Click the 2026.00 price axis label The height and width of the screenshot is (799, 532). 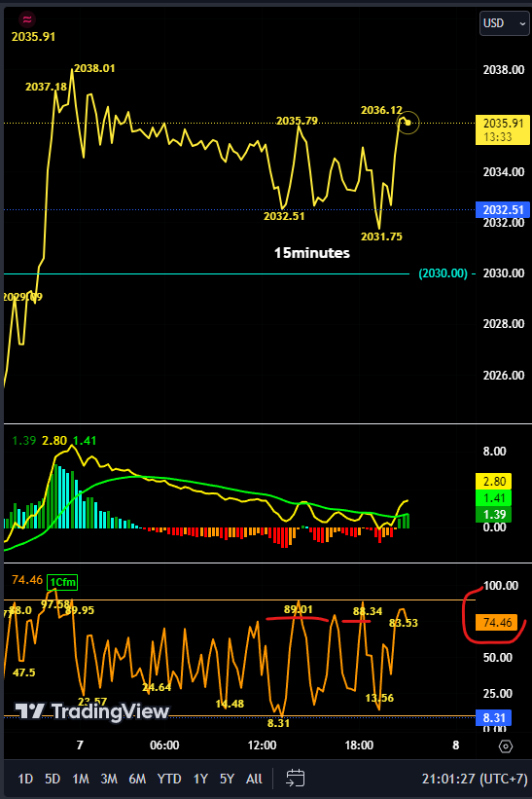tap(504, 376)
